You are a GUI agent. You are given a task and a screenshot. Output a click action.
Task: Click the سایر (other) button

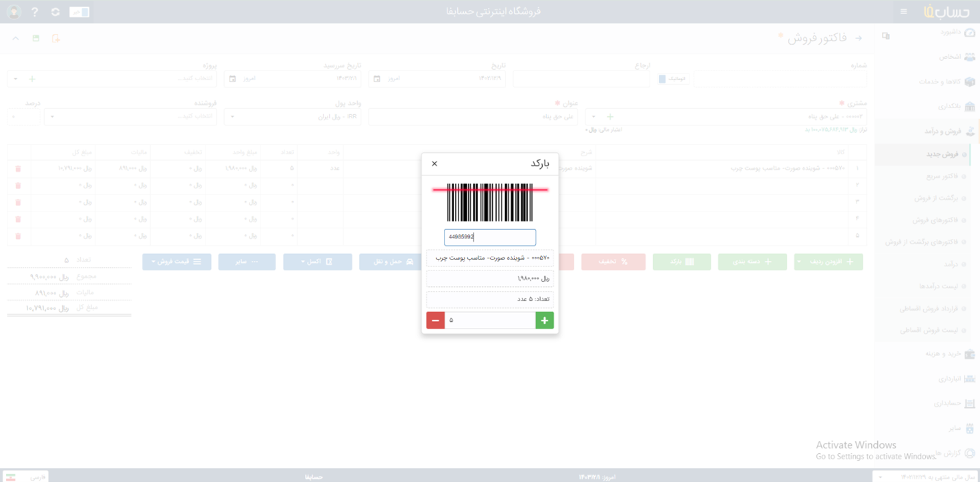click(x=247, y=262)
